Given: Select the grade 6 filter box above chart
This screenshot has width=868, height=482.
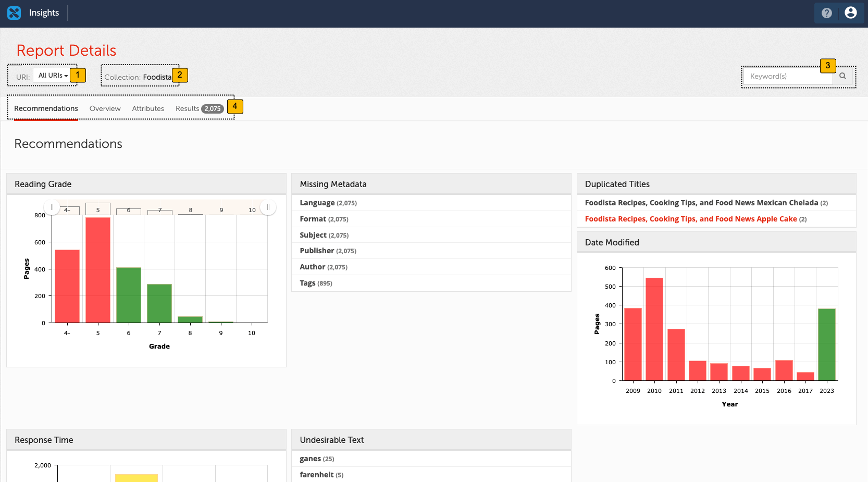Looking at the screenshot, I should [128, 210].
